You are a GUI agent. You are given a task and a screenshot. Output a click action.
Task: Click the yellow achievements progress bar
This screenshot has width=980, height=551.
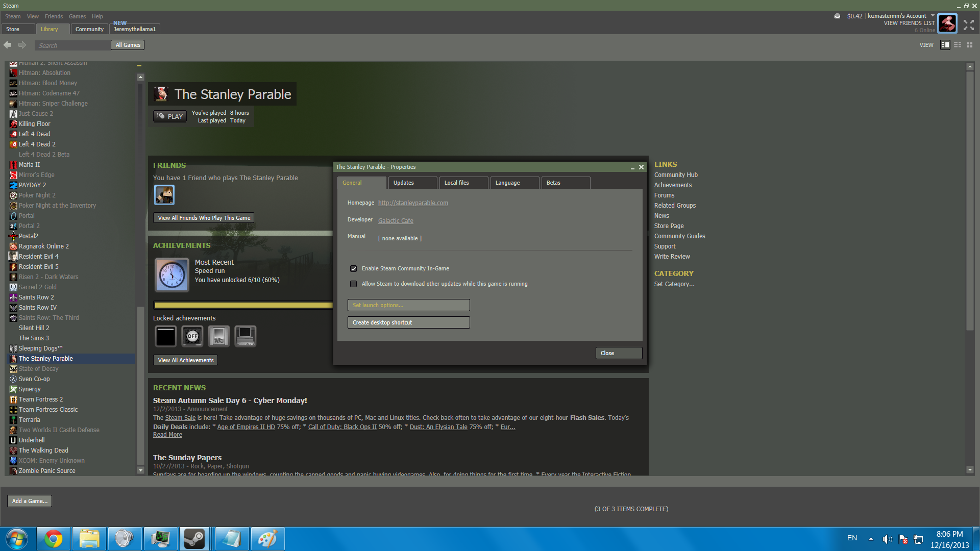243,305
